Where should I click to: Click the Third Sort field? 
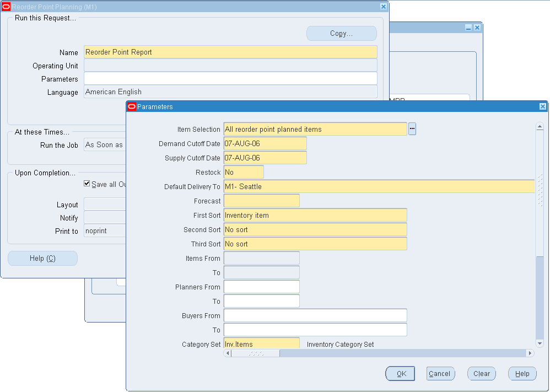pos(315,244)
